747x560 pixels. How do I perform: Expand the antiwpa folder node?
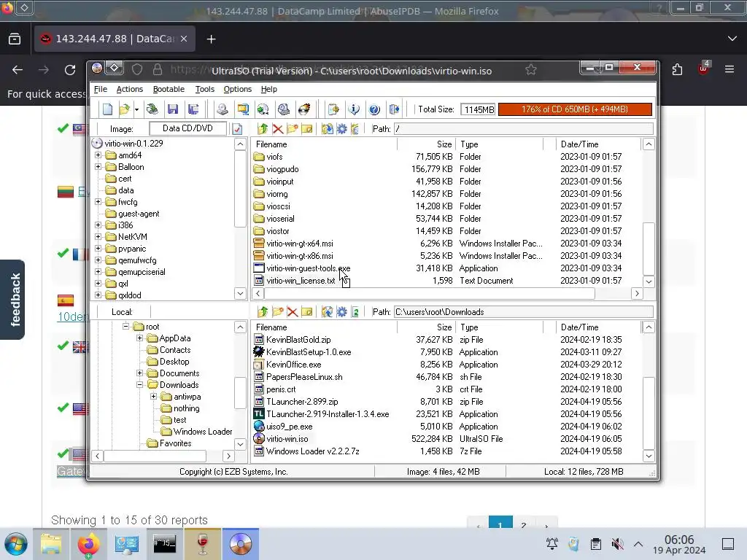click(153, 396)
